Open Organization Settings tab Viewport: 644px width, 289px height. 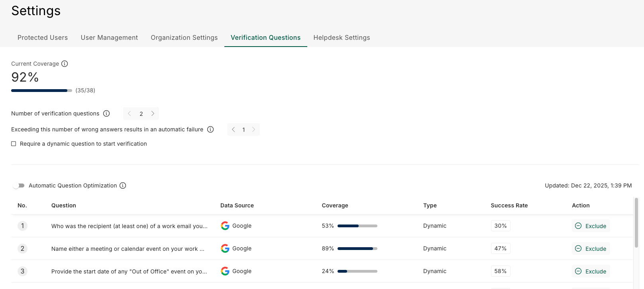(184, 37)
